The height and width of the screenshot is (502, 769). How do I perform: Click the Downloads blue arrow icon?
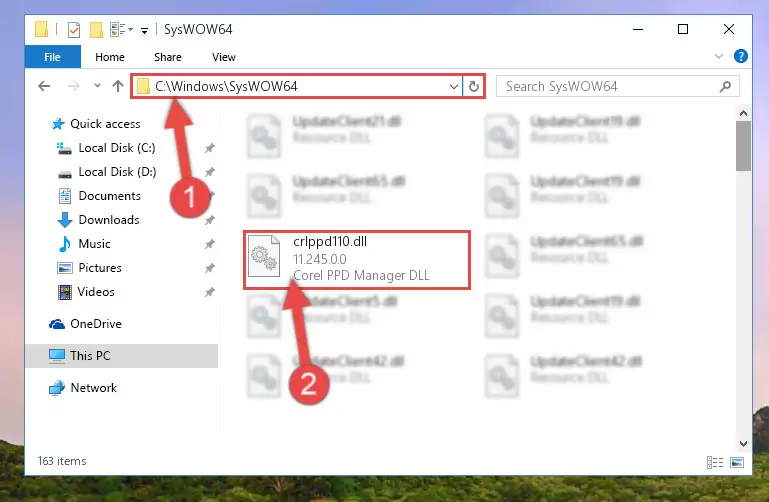(65, 220)
